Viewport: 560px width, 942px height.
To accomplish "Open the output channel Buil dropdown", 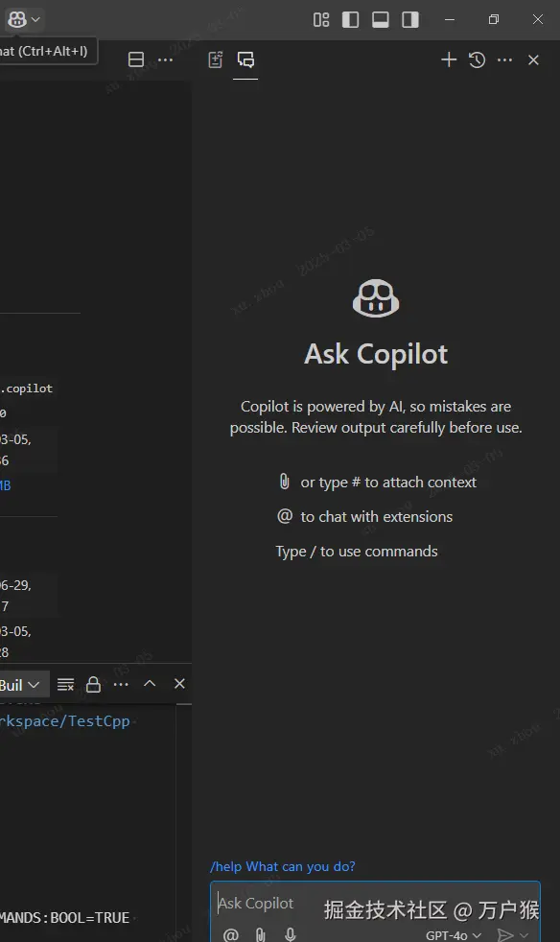I will pos(20,685).
